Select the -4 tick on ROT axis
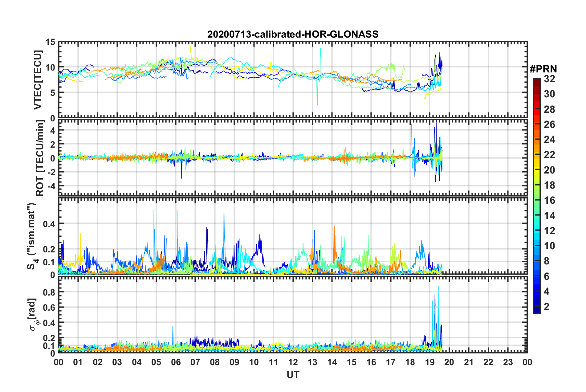The image size is (586, 392). point(51,186)
